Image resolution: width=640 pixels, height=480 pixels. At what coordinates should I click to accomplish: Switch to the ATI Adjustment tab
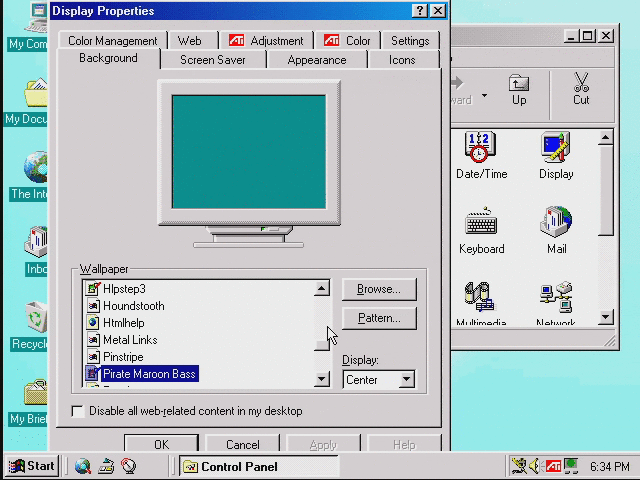(266, 41)
